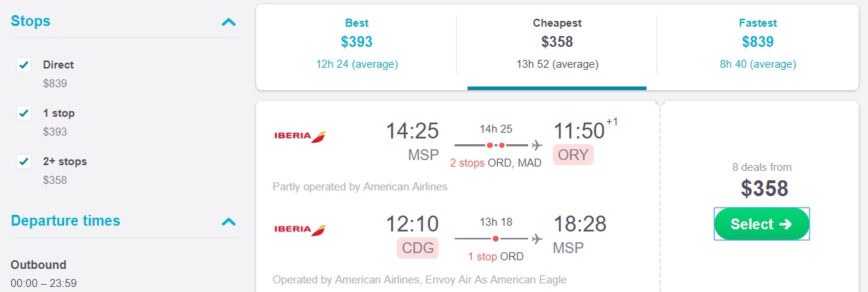This screenshot has width=868, height=292.
Task: Click the "Partly operated by American Airlines" note
Action: click(x=360, y=187)
